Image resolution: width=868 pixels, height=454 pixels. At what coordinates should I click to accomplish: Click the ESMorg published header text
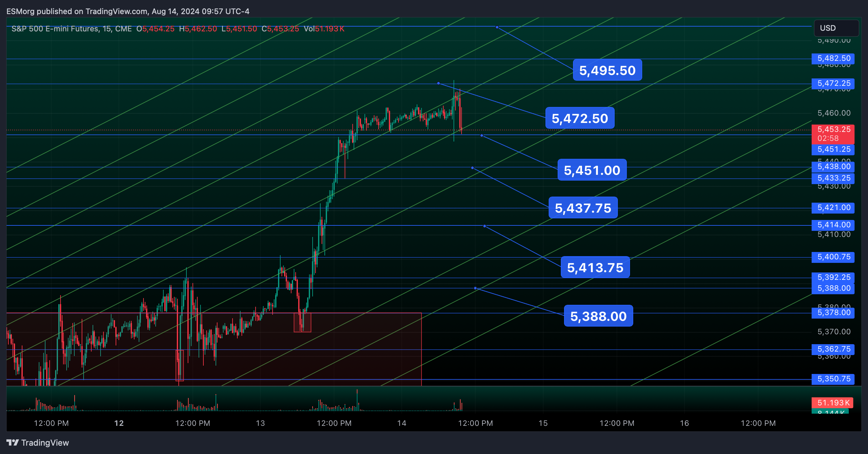[128, 12]
